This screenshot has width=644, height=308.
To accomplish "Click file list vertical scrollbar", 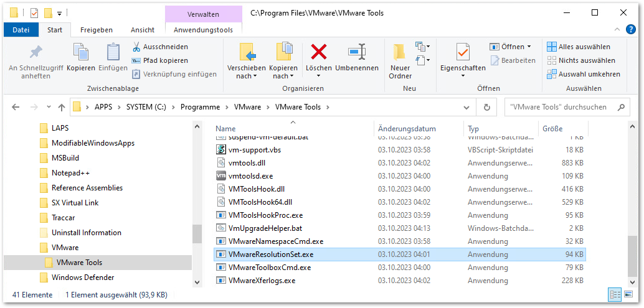I will tap(634, 258).
